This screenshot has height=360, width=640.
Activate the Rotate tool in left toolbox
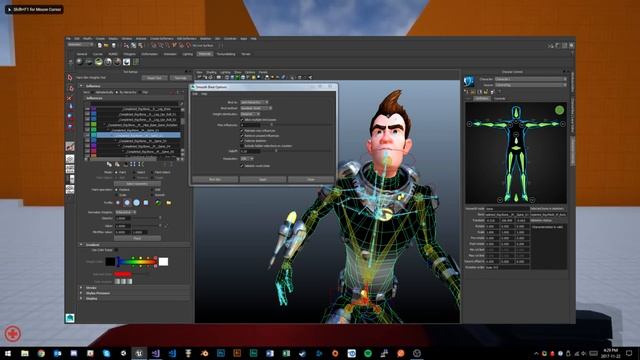point(70,117)
